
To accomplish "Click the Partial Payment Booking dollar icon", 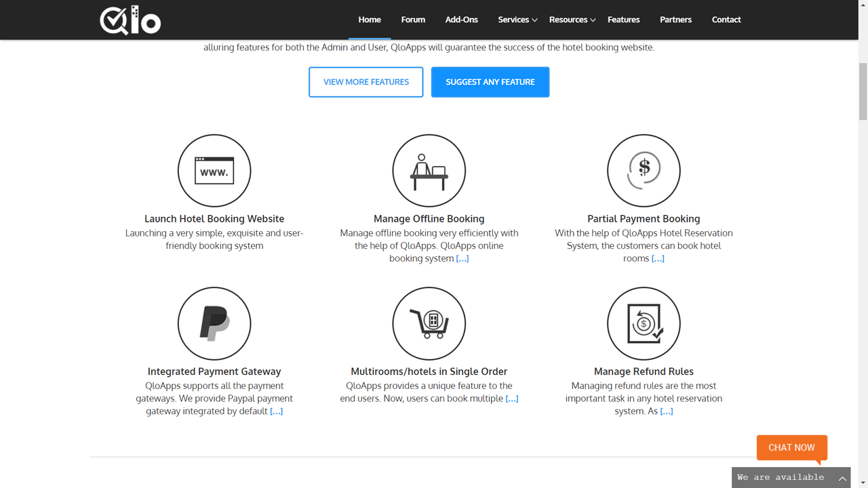I will pos(644,171).
